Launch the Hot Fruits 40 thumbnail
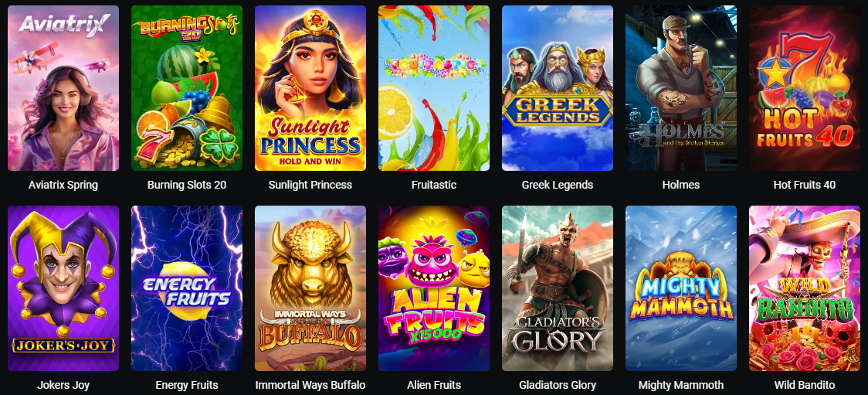Screen dimensions: 868x395 point(805,88)
